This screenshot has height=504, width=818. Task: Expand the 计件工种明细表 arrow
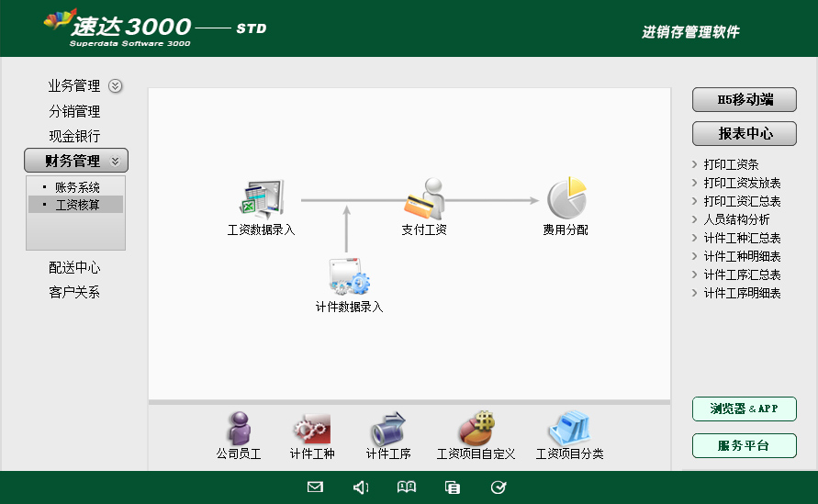pyautogui.click(x=694, y=256)
